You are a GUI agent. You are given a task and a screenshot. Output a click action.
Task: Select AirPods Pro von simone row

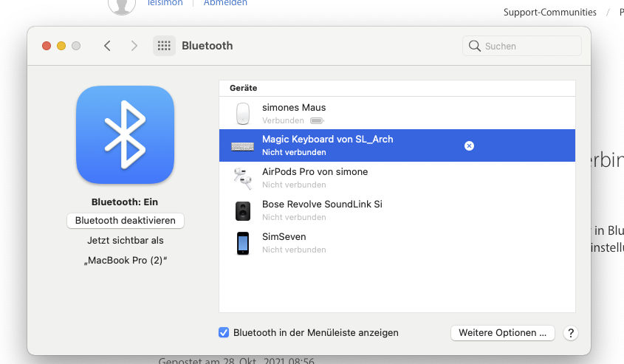pyautogui.click(x=397, y=178)
